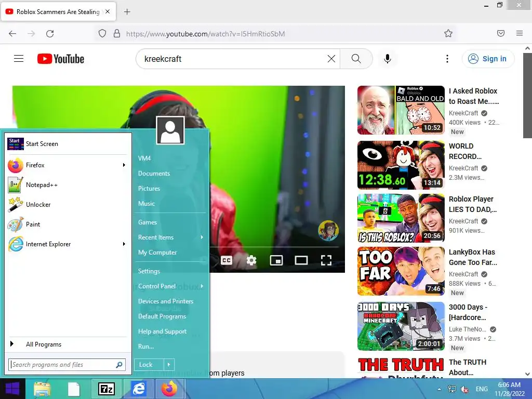Open Music from start menu
Image resolution: width=532 pixels, height=399 pixels.
pyautogui.click(x=147, y=204)
